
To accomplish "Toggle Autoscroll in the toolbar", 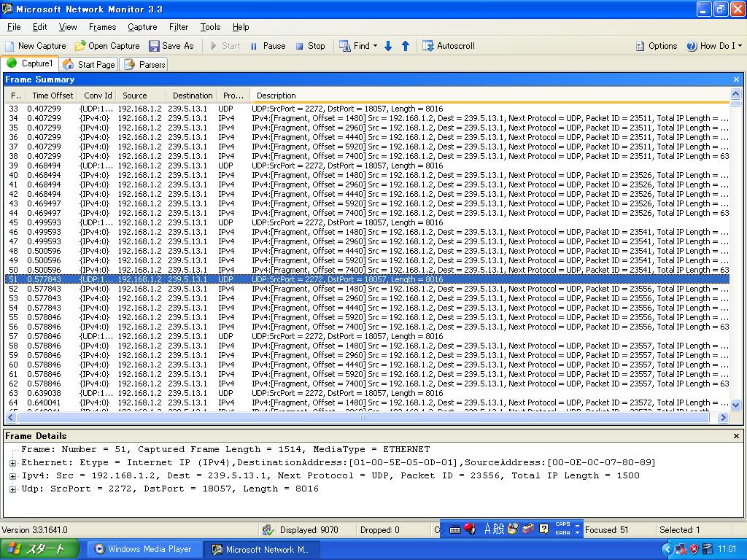I will (x=449, y=46).
